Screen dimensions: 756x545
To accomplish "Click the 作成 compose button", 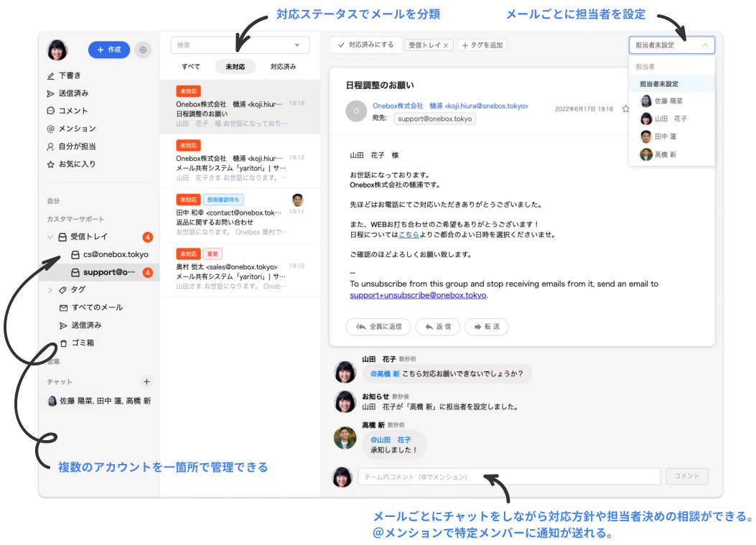I will click(x=109, y=50).
